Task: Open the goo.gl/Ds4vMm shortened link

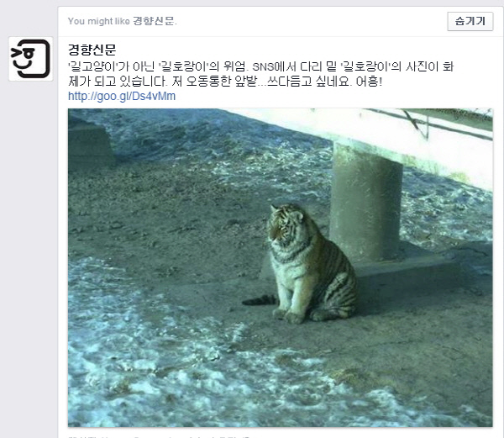Action: (x=122, y=96)
